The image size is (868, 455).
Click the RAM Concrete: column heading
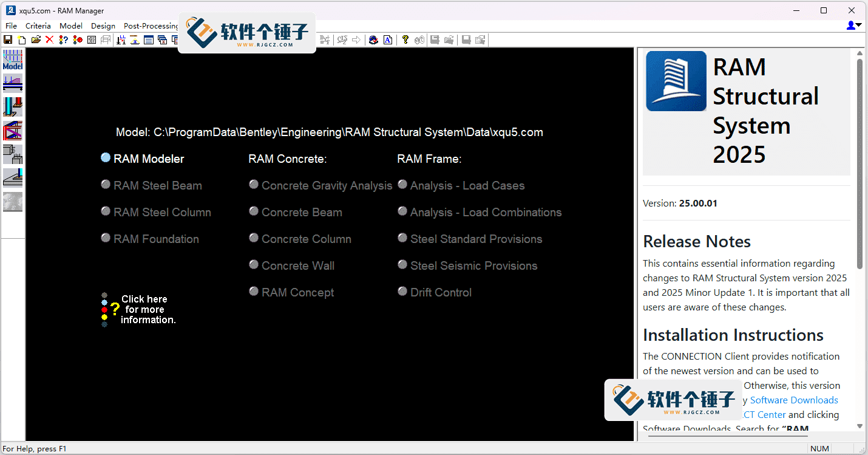(288, 159)
